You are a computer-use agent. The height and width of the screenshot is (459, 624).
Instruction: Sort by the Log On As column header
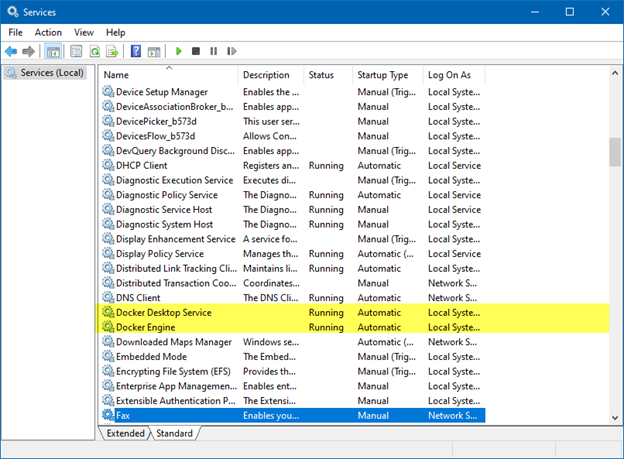pos(454,75)
